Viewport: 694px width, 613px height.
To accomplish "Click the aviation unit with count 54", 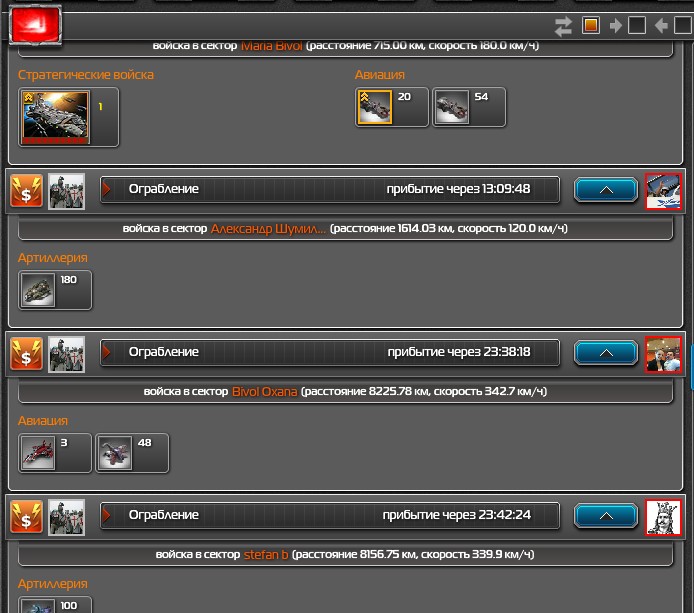I will 469,107.
